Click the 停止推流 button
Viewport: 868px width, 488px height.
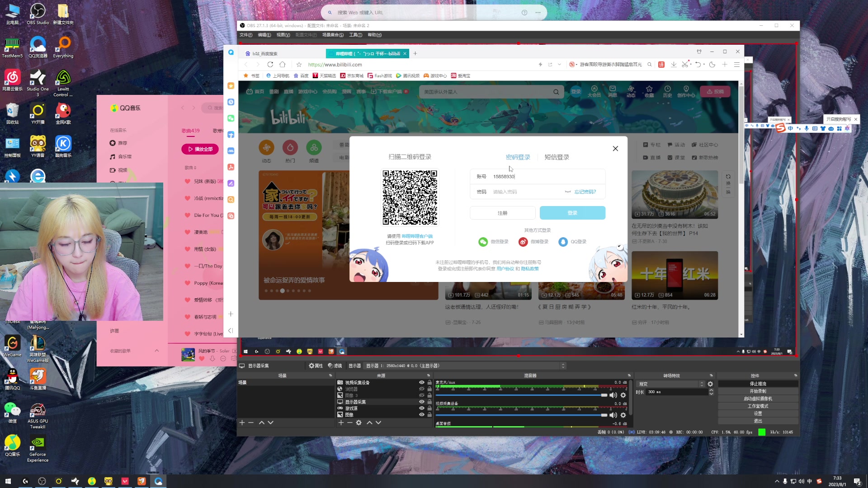click(x=758, y=384)
